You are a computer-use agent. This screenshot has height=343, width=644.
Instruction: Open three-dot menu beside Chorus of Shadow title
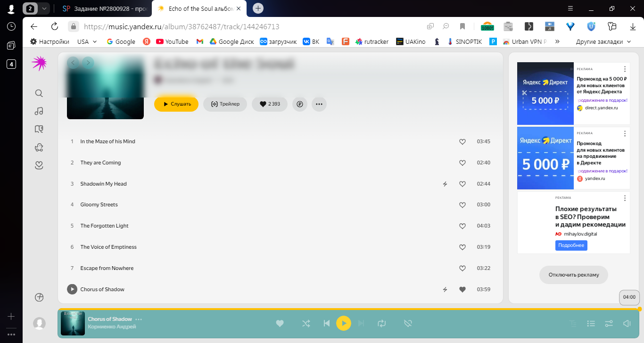pyautogui.click(x=139, y=319)
